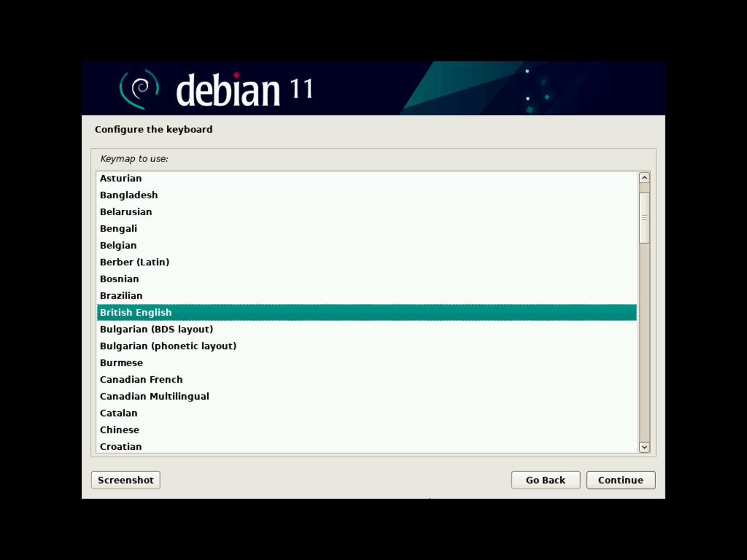The height and width of the screenshot is (560, 747).
Task: Select the Croatian keymap
Action: (x=366, y=446)
